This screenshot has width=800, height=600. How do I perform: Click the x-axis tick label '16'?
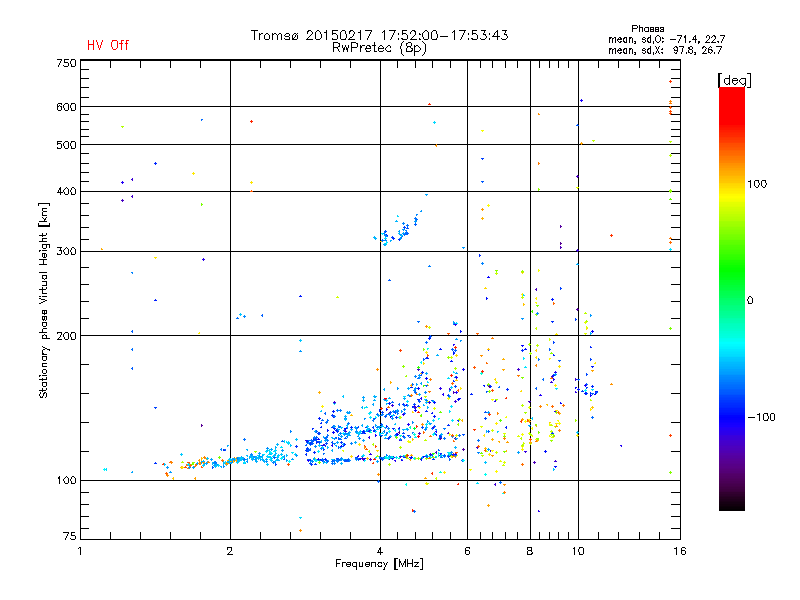coord(680,551)
